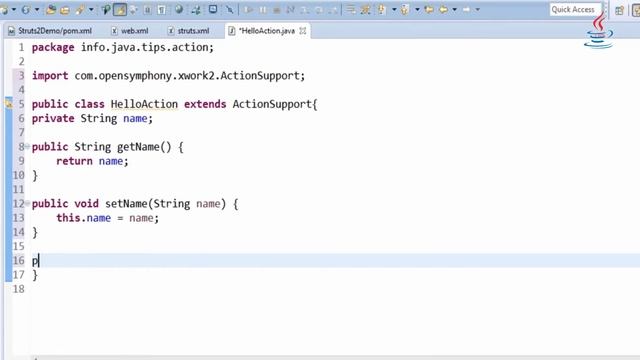Viewport: 640px width, 360px height.
Task: Click on HelloAction class name
Action: tap(144, 104)
